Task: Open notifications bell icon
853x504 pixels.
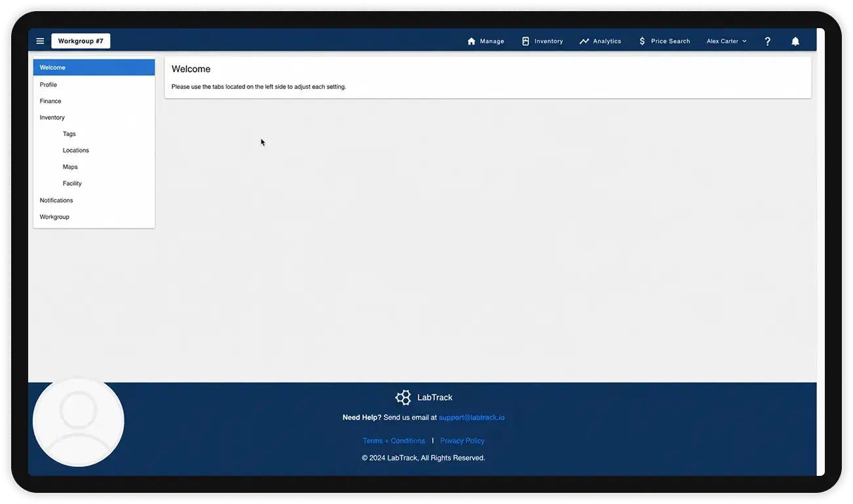Action: (x=795, y=41)
